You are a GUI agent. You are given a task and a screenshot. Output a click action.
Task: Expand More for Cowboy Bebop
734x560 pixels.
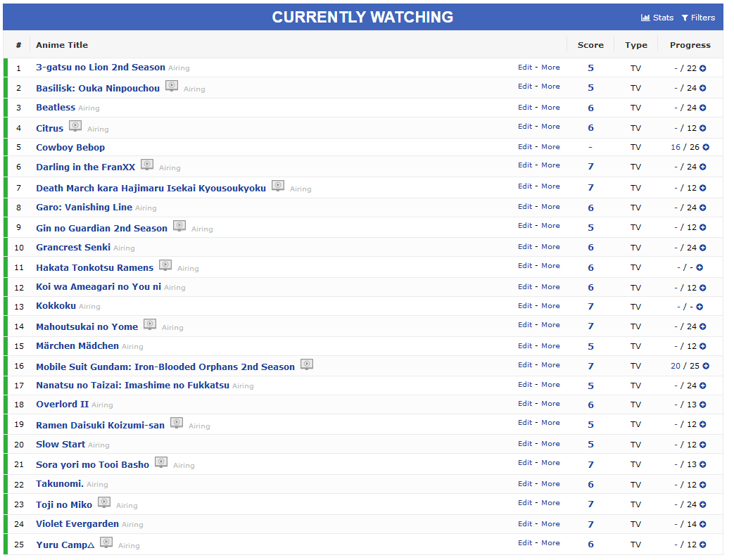coord(550,147)
